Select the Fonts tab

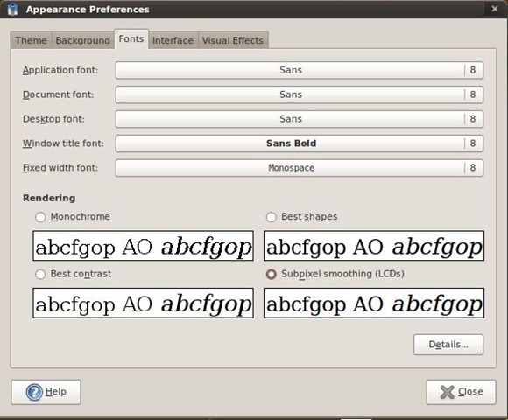pos(131,38)
